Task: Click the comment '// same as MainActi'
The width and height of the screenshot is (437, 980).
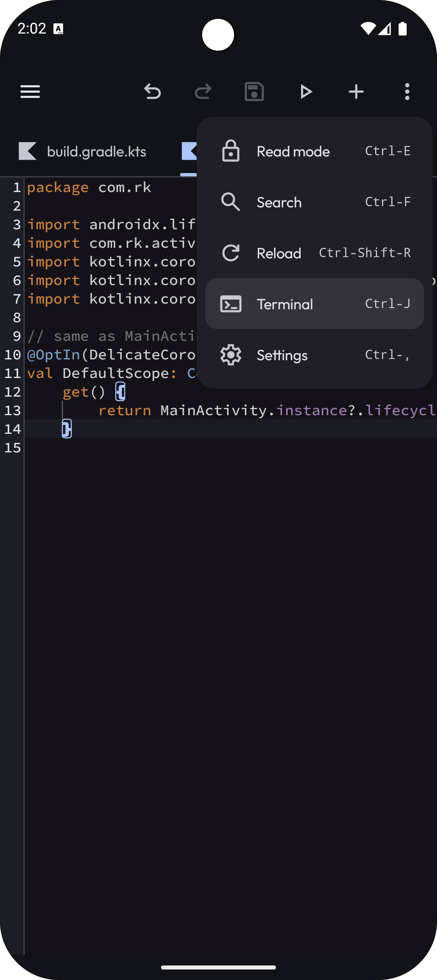Action: tap(111, 336)
